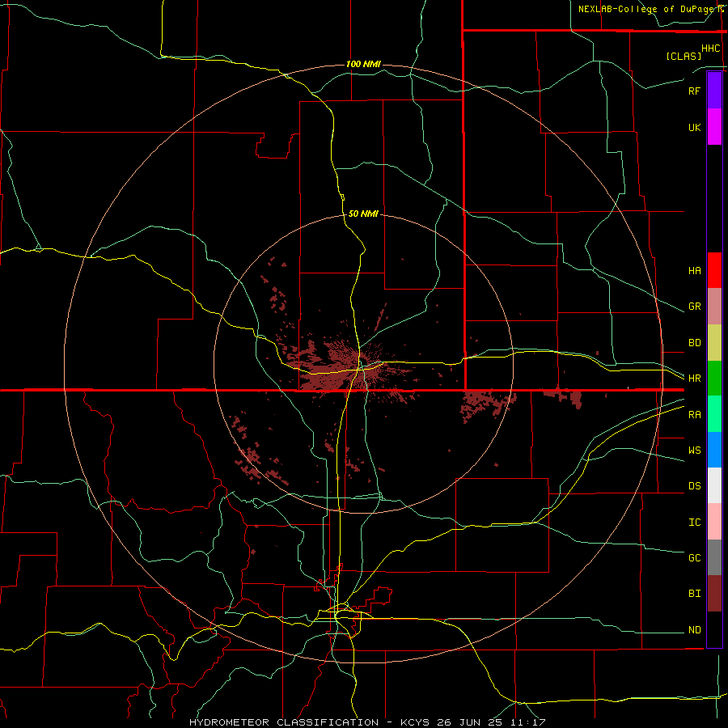Click the DS legend label
The width and height of the screenshot is (728, 728).
[694, 486]
